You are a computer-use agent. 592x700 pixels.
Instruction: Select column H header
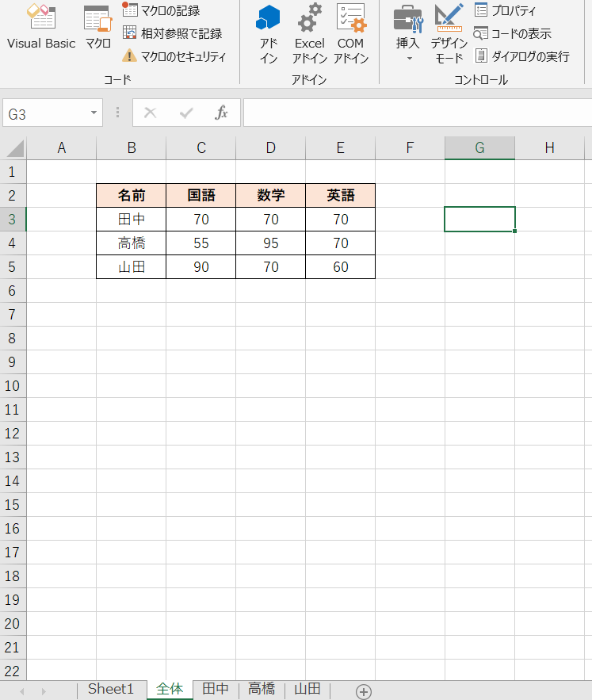pos(549,147)
